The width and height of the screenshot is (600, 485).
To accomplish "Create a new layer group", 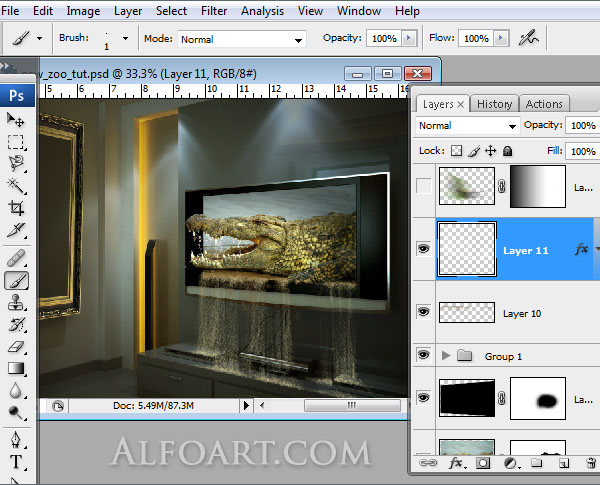I will pyautogui.click(x=536, y=463).
